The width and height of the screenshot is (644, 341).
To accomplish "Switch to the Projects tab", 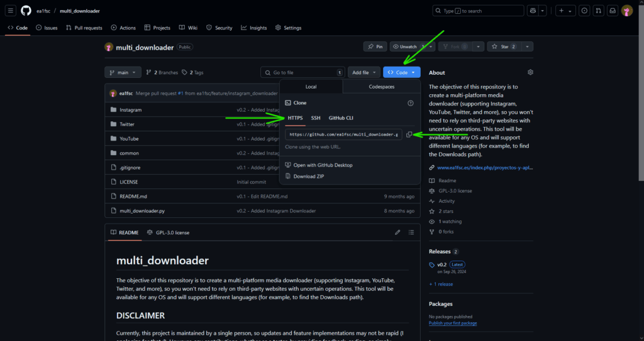I will pos(157,28).
